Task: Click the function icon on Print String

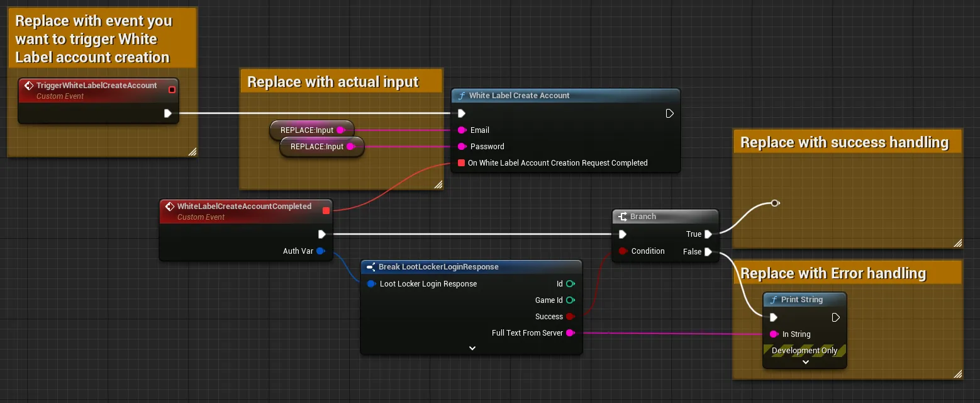Action: pyautogui.click(x=774, y=300)
